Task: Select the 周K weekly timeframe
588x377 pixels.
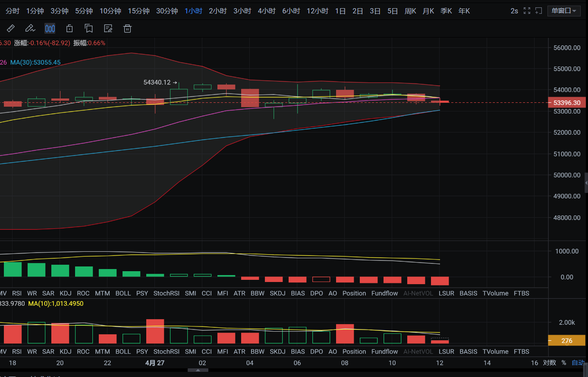Action: pyautogui.click(x=410, y=11)
